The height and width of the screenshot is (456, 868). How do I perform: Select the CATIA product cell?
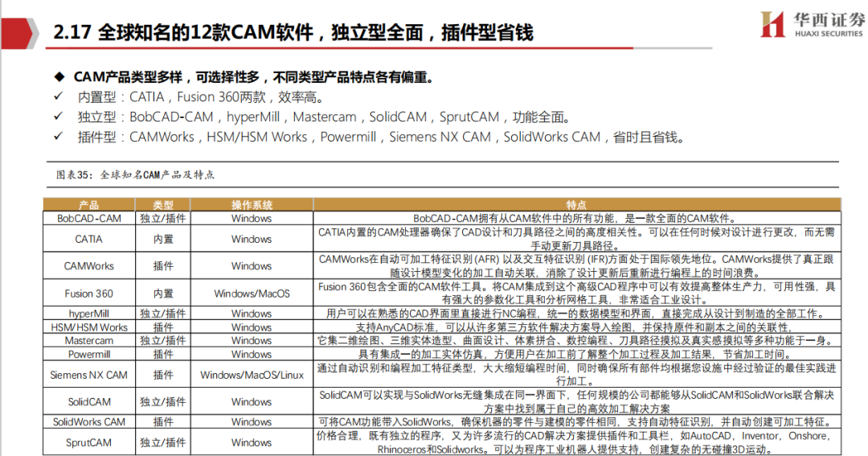point(89,239)
